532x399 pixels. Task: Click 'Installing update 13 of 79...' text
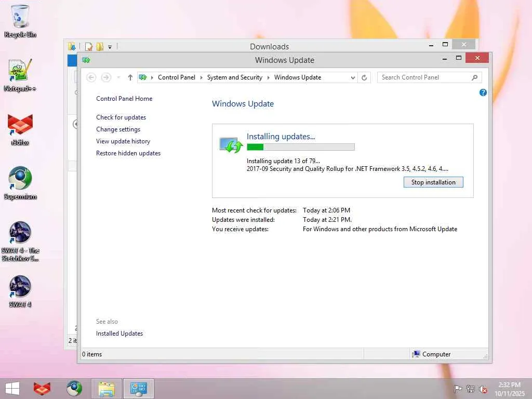pyautogui.click(x=283, y=161)
